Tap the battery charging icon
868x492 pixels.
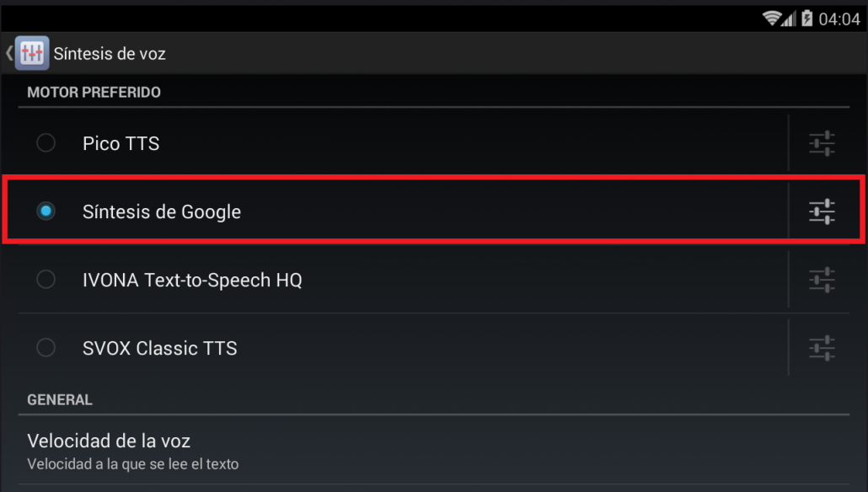pos(807,19)
